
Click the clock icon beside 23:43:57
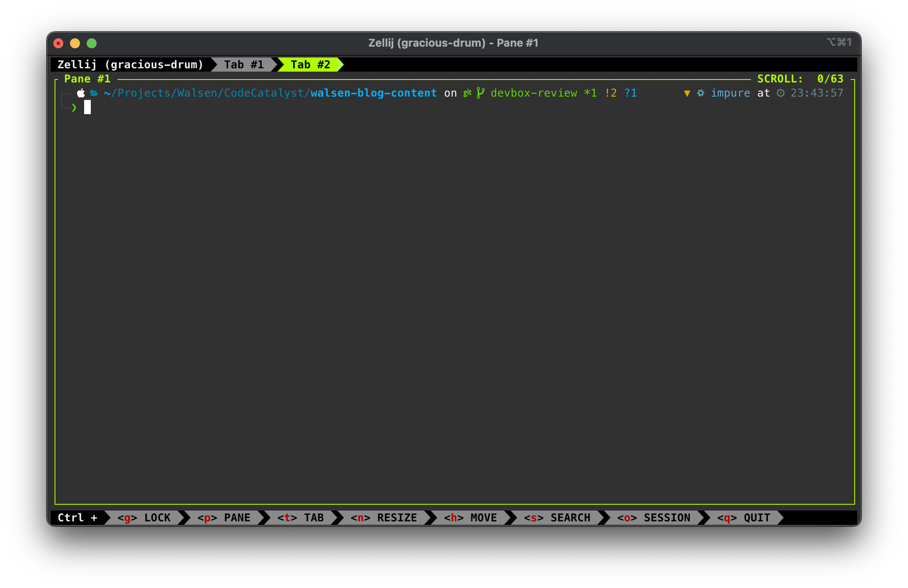coord(781,93)
